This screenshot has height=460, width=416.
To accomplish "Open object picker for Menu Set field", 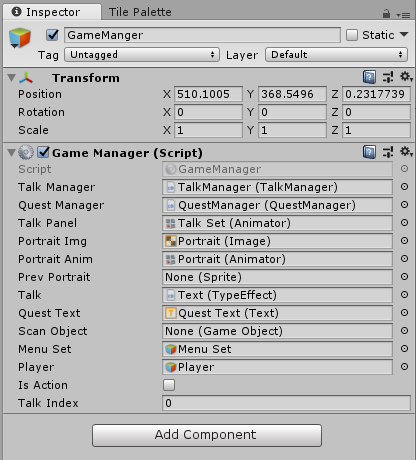I will pyautogui.click(x=404, y=349).
